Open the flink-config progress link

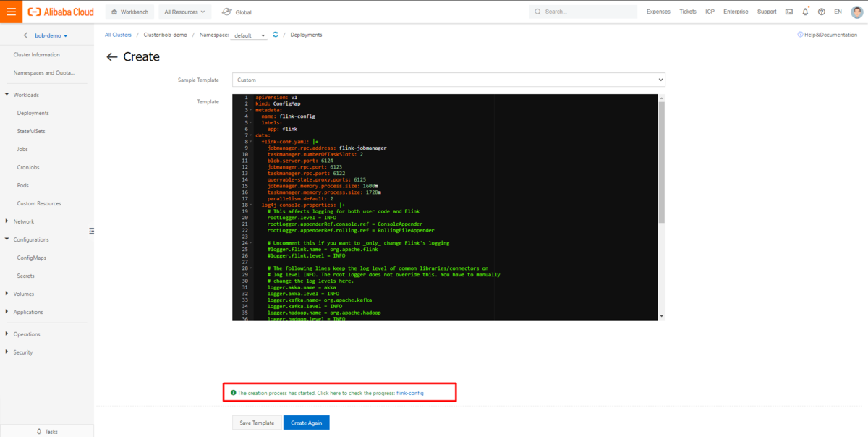pyautogui.click(x=410, y=393)
